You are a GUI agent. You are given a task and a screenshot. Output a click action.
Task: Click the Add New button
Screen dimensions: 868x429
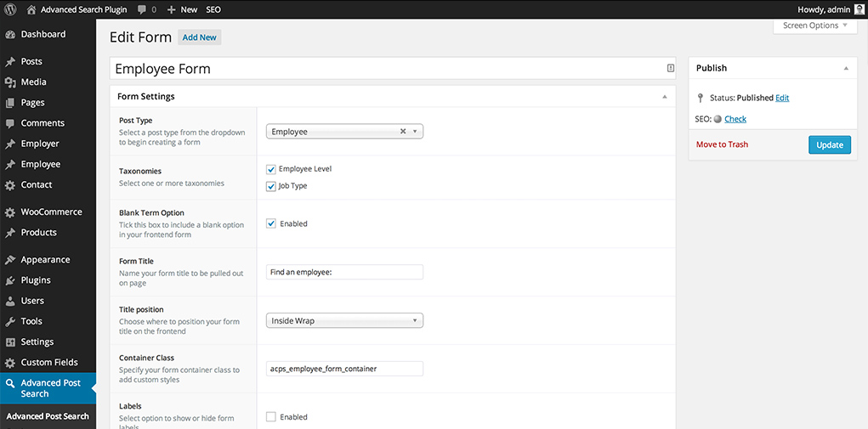tap(199, 37)
